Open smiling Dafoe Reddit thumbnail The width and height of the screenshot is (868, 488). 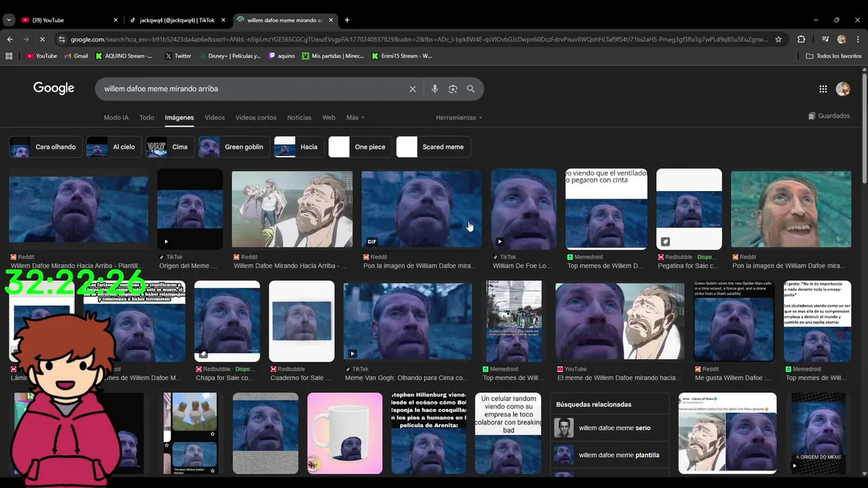(791, 209)
